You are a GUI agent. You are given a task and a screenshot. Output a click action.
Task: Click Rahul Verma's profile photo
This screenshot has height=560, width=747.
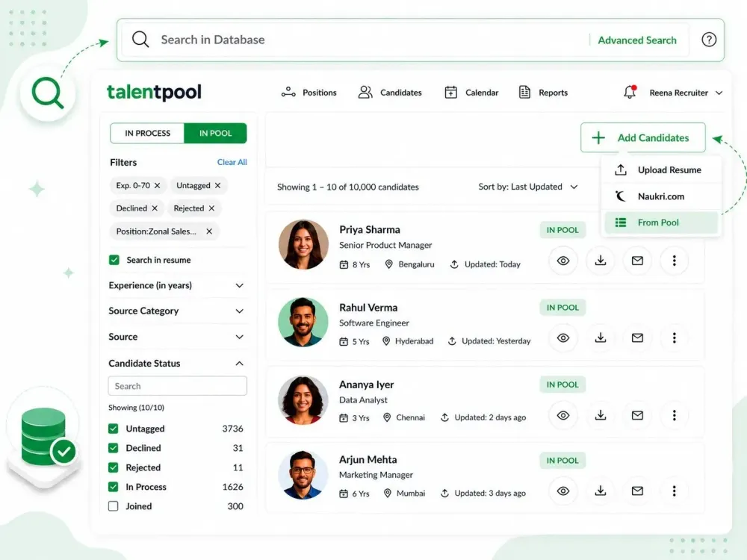point(303,323)
